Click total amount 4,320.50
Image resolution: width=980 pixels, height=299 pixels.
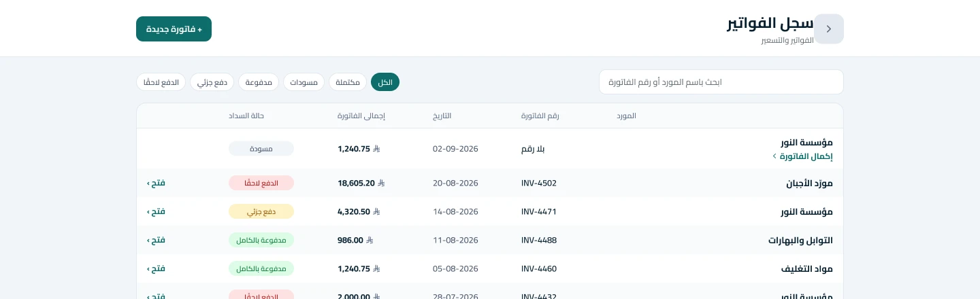[x=359, y=211]
